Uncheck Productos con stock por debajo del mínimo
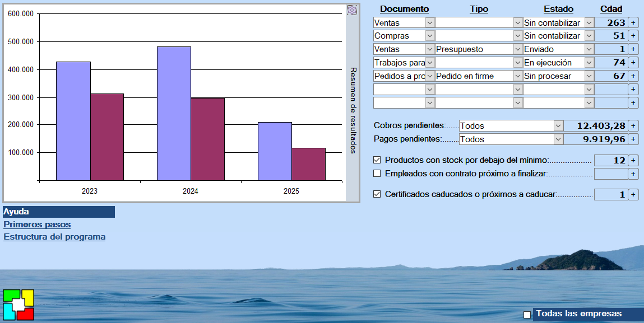The height and width of the screenshot is (323, 644). (377, 160)
